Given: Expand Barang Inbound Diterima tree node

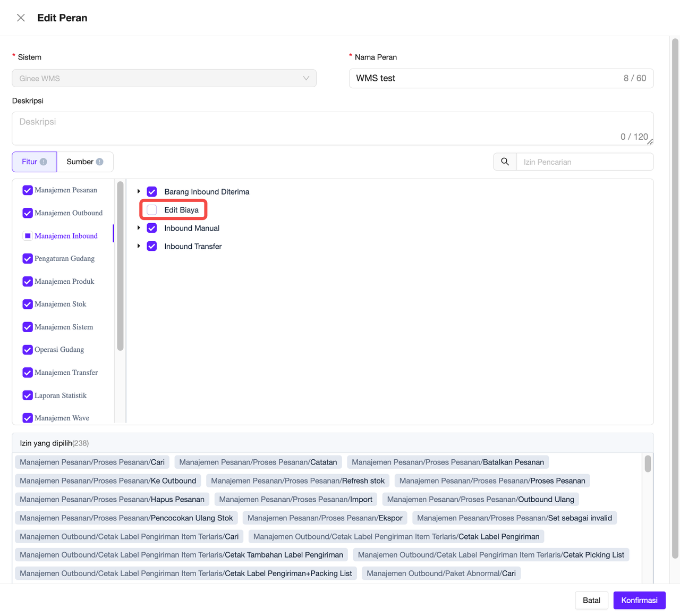Looking at the screenshot, I should pyautogui.click(x=139, y=191).
